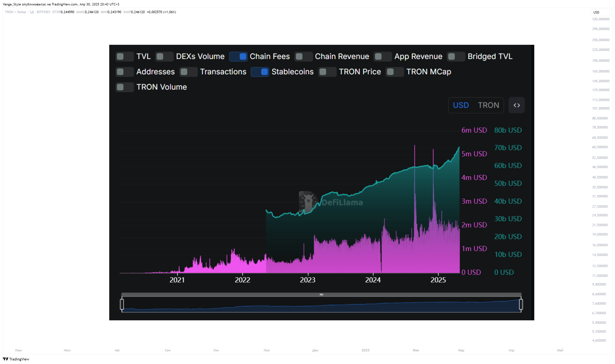Viewport: 615px width, 364px height.
Task: Switch denomination to TRON
Action: 488,105
